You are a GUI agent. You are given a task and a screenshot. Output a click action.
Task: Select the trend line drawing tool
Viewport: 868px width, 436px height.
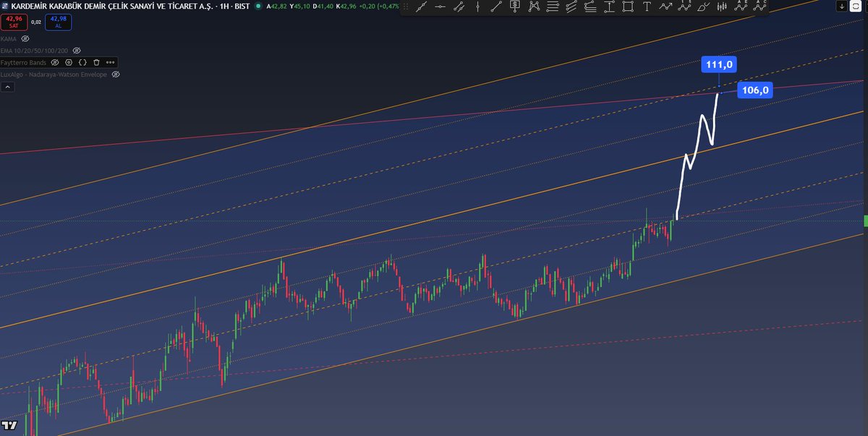(x=422, y=6)
